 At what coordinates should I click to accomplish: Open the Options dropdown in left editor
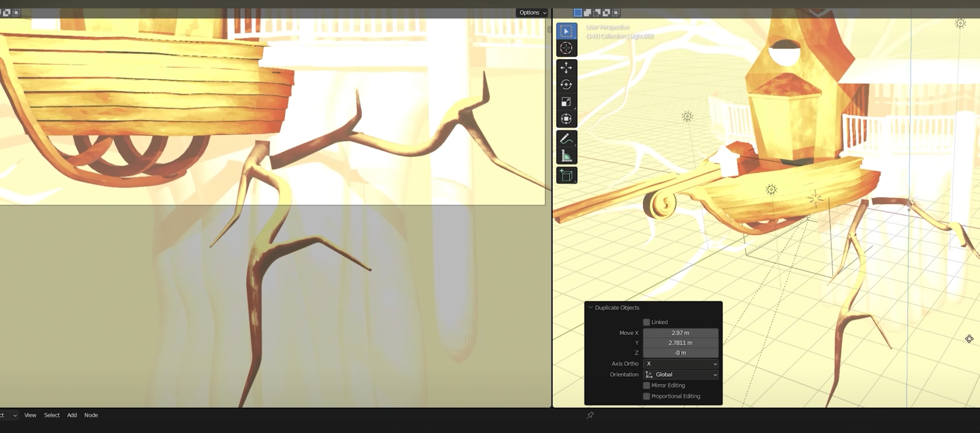(x=532, y=13)
